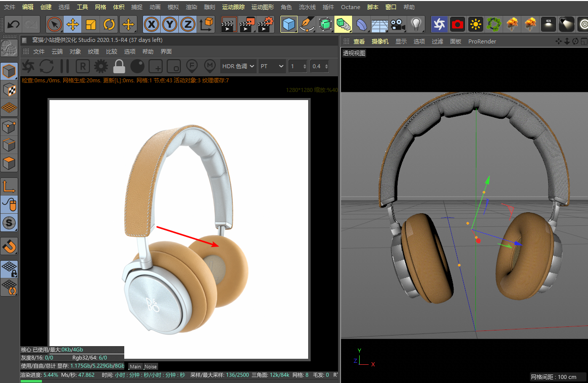
Task: Open the 摄像机 viewport menu
Action: coord(380,41)
